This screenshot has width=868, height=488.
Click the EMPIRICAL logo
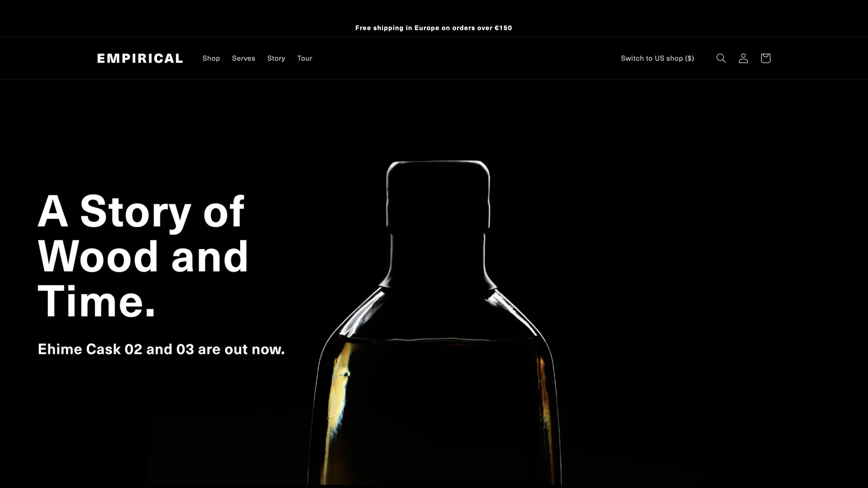tap(140, 58)
